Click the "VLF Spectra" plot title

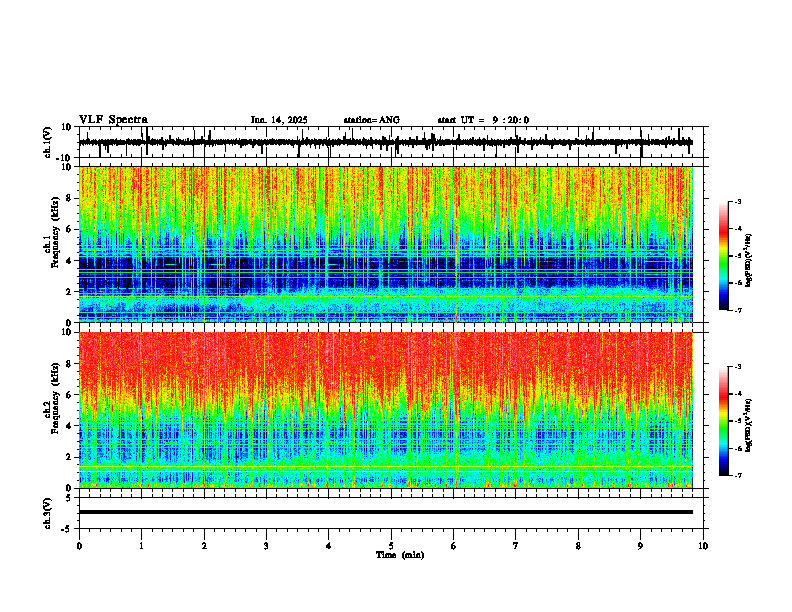pos(113,120)
